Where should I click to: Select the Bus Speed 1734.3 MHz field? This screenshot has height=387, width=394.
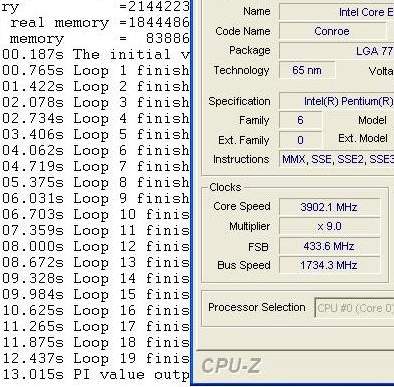click(329, 265)
